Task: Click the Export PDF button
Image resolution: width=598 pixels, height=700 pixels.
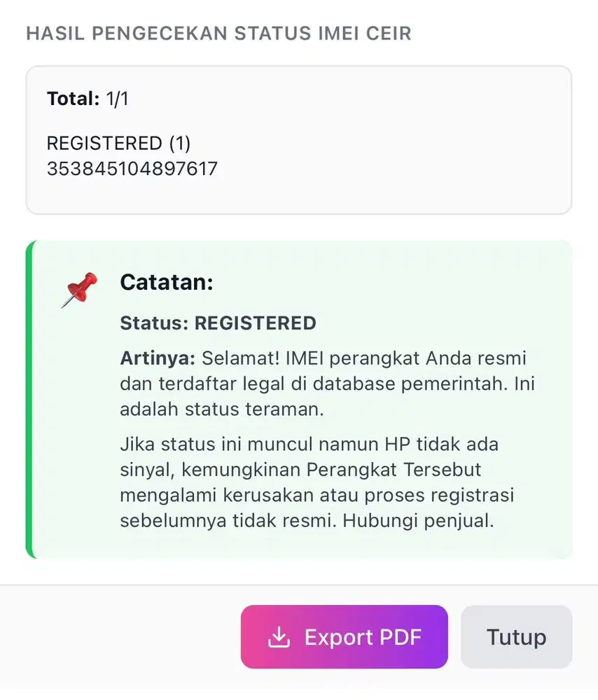Action: [x=344, y=637]
